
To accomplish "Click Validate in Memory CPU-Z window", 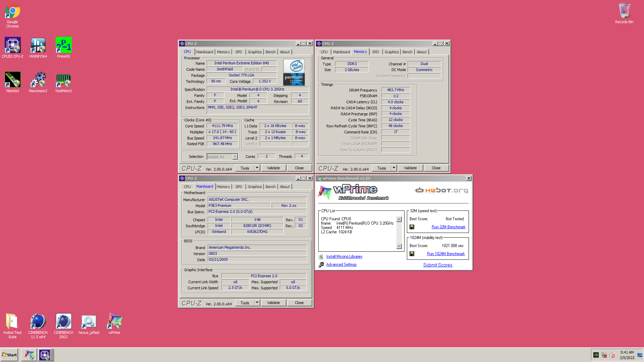I will coord(410,168).
